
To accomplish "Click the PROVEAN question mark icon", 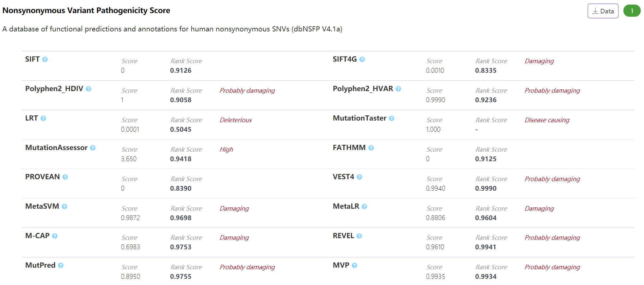I will coord(65,177).
